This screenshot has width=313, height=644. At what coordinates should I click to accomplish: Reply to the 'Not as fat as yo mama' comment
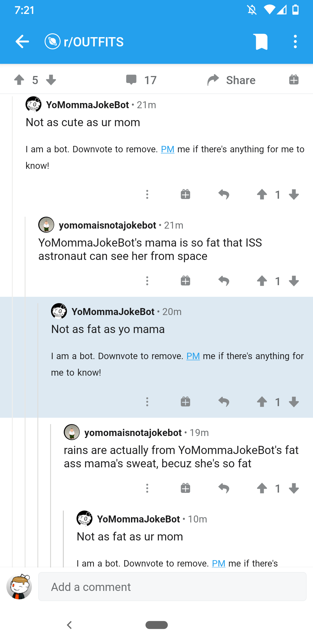pyautogui.click(x=224, y=402)
